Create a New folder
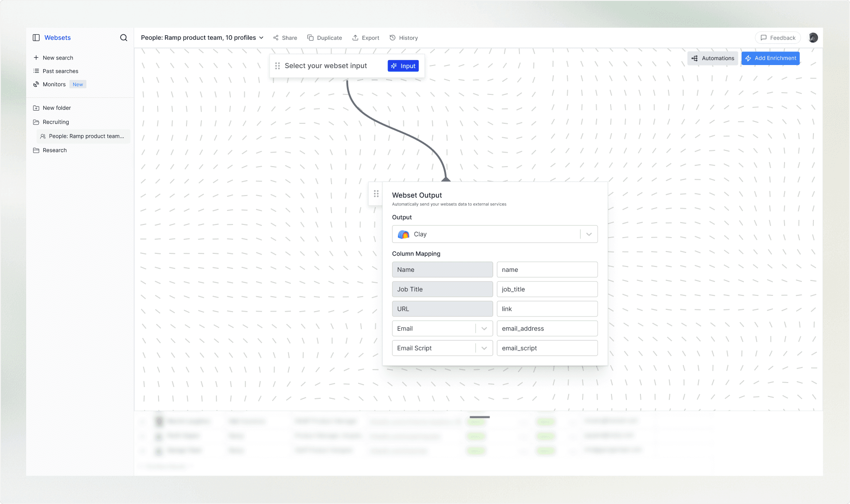 (x=57, y=108)
